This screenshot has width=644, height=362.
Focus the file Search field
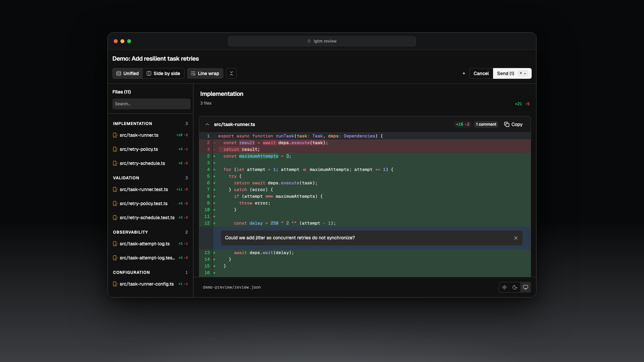coord(151,104)
